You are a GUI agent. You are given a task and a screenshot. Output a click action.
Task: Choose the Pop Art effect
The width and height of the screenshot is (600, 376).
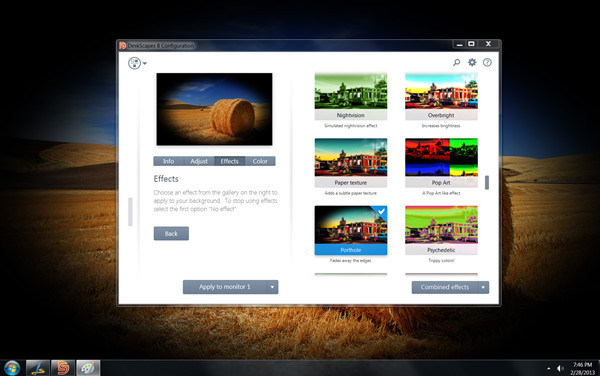441,163
